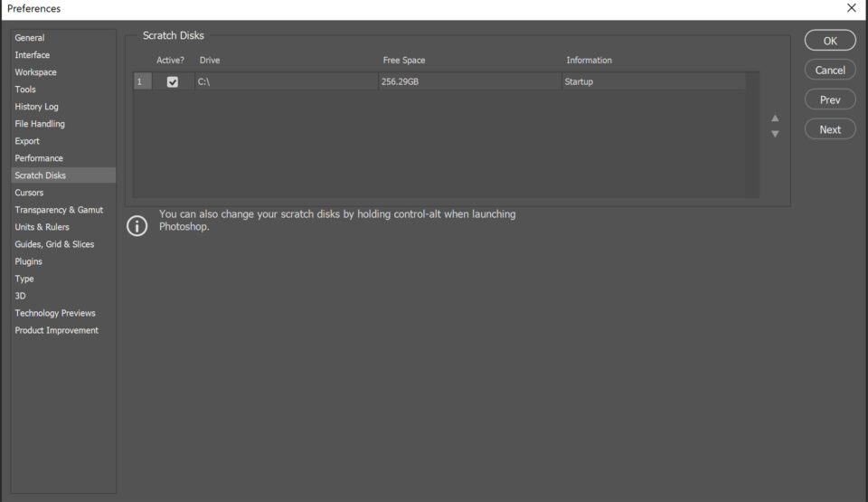Open the Cursors preferences section
Screen dimensions: 868x502
[29, 193]
